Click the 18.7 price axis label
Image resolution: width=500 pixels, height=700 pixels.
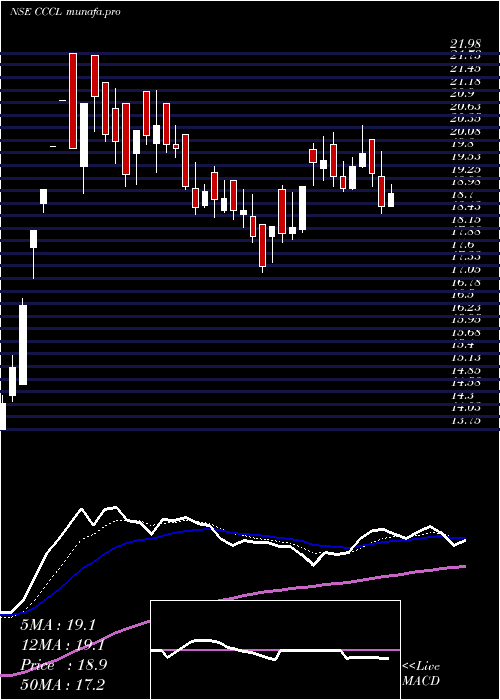(x=462, y=195)
